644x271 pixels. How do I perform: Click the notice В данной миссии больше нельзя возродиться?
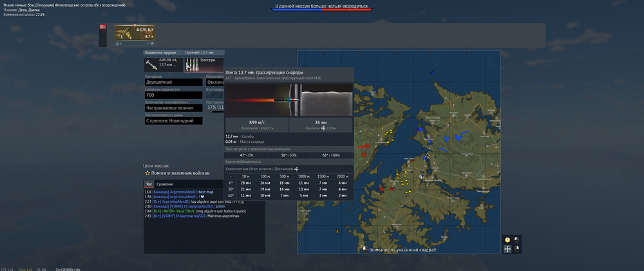(322, 7)
